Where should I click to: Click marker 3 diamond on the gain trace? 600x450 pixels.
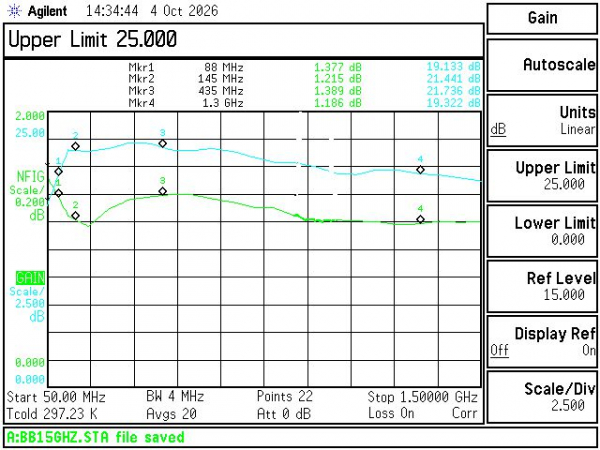[163, 144]
